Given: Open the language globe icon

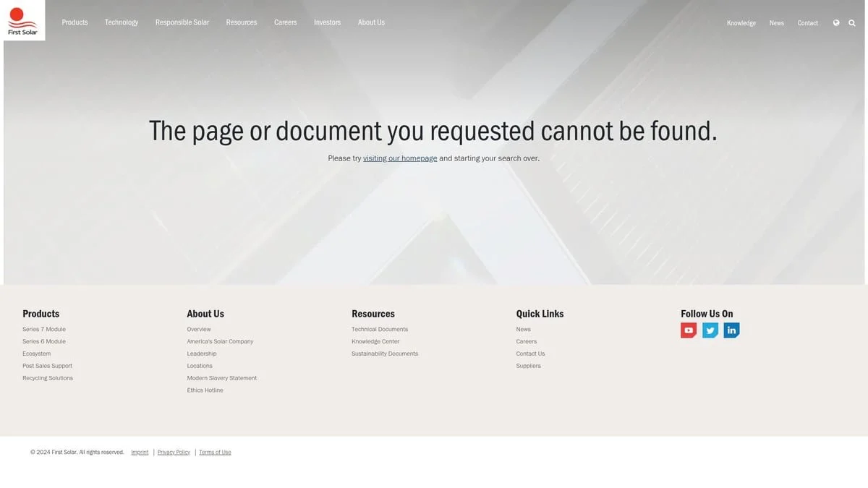Looking at the screenshot, I should point(836,22).
